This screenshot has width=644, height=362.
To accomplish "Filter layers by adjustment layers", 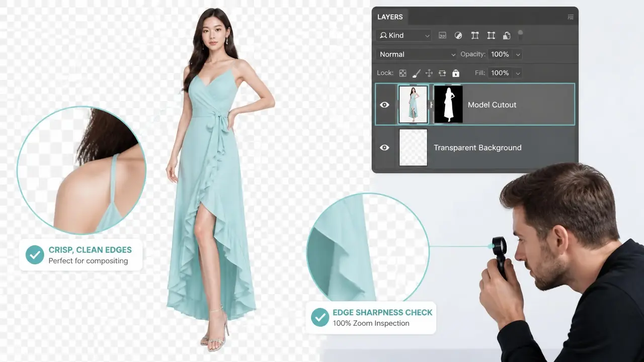I will coord(458,36).
